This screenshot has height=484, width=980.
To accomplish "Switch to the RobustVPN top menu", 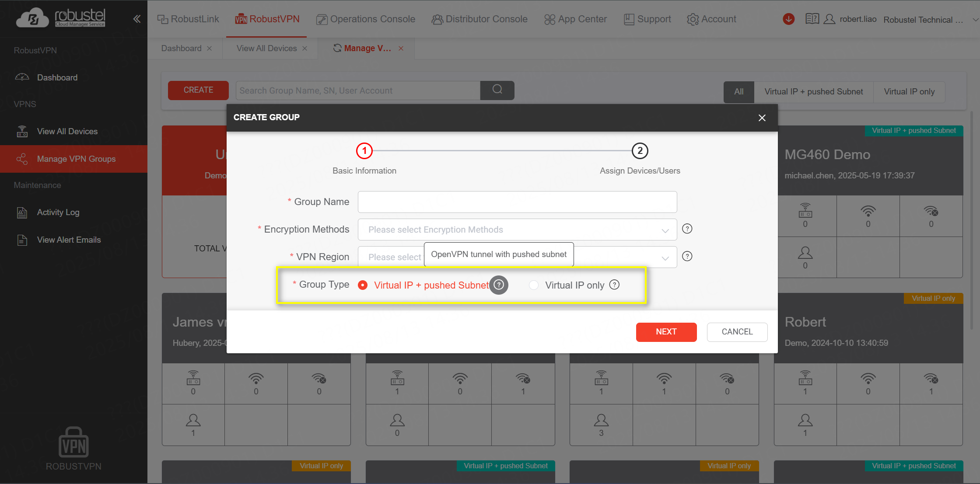I will pyautogui.click(x=267, y=19).
